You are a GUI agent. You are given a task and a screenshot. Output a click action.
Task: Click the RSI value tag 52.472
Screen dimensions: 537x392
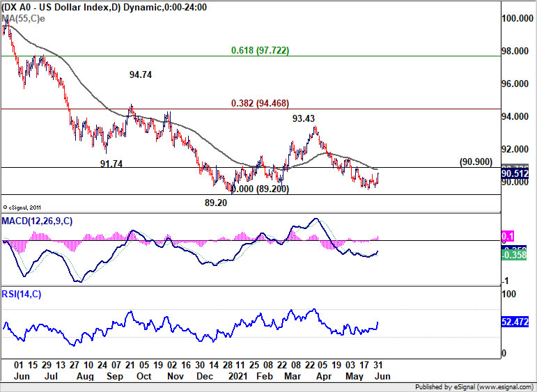click(515, 322)
